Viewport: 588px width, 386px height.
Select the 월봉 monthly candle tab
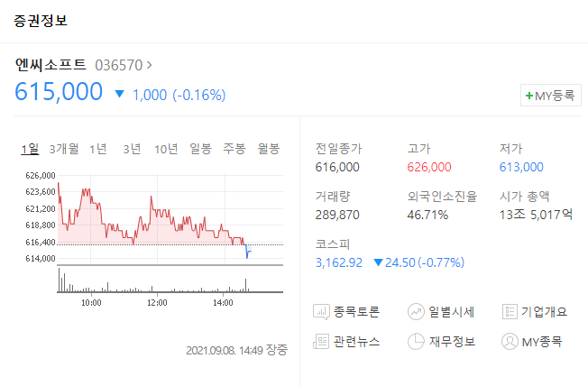[x=269, y=149]
